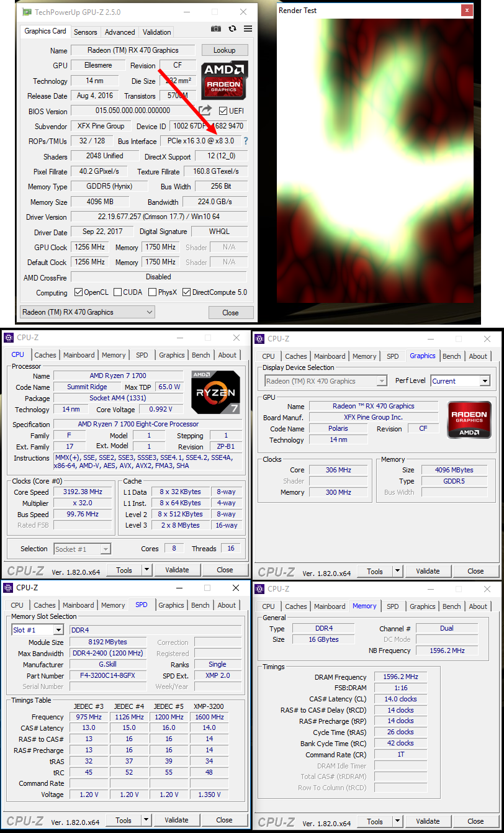504x833 pixels.
Task: Click the Bus Interface question mark icon
Action: tap(246, 141)
